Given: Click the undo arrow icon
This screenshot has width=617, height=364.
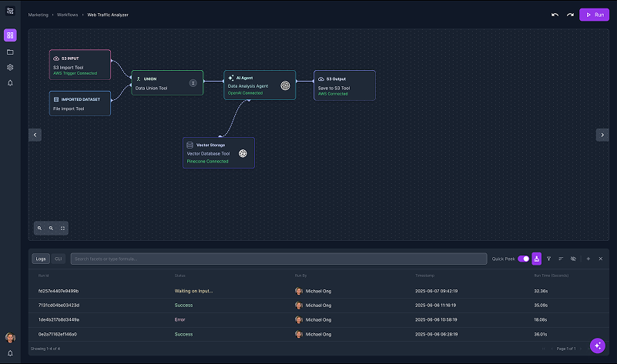Looking at the screenshot, I should click(555, 15).
